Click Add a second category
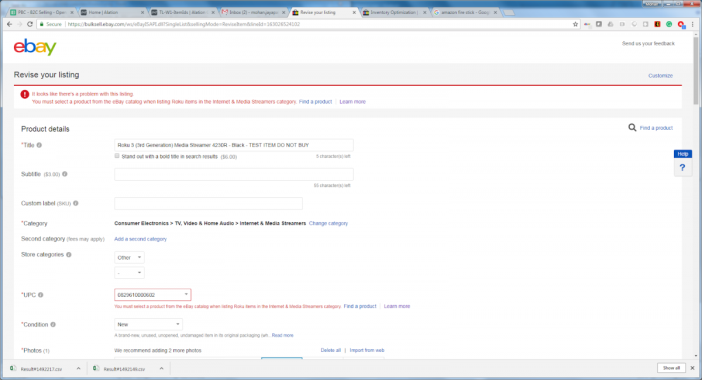Screen dimensions: 702x380 [x=140, y=239]
